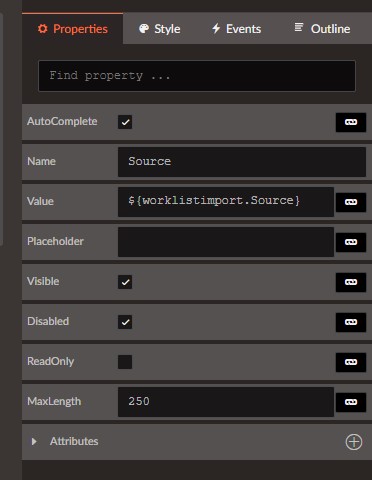The image size is (372, 480).
Task: Click the Value binding link icon
Action: pos(351,202)
